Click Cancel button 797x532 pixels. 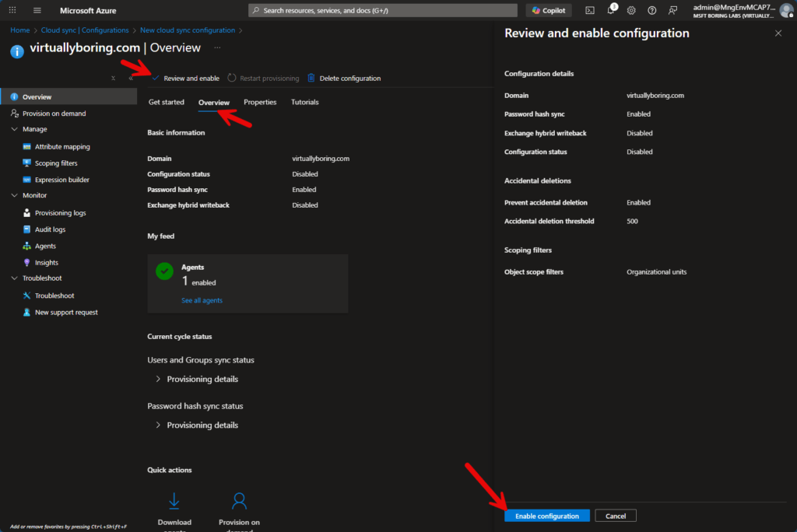616,516
